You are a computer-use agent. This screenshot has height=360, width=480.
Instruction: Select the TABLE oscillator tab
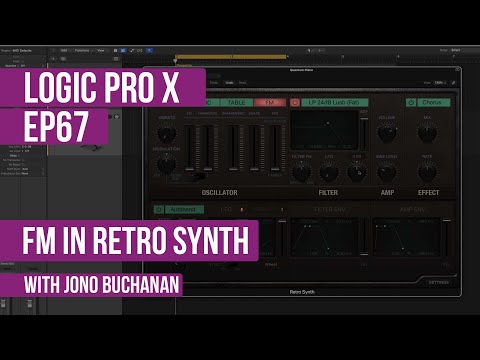pos(236,102)
